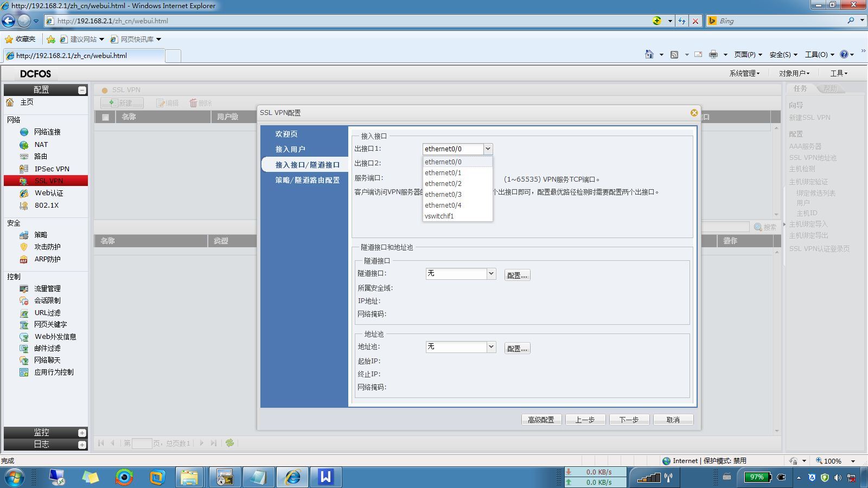Click 上一步 button
The image size is (868, 488).
(x=585, y=420)
